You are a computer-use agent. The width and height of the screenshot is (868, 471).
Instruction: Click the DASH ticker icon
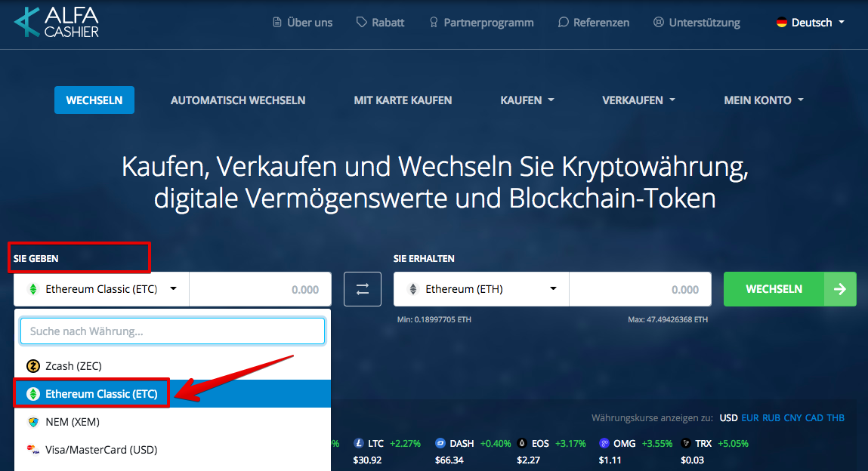440,443
